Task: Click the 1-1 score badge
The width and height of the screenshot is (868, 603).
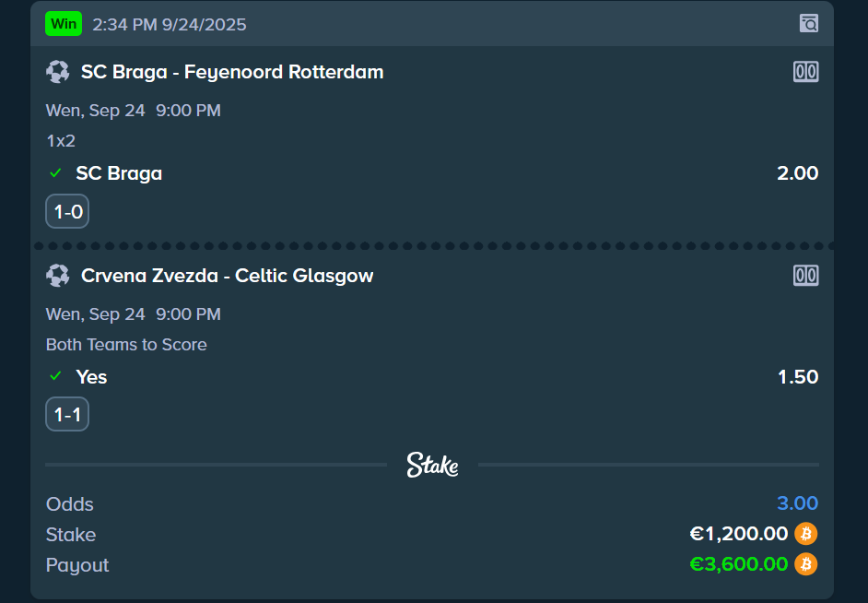Action: click(x=67, y=416)
